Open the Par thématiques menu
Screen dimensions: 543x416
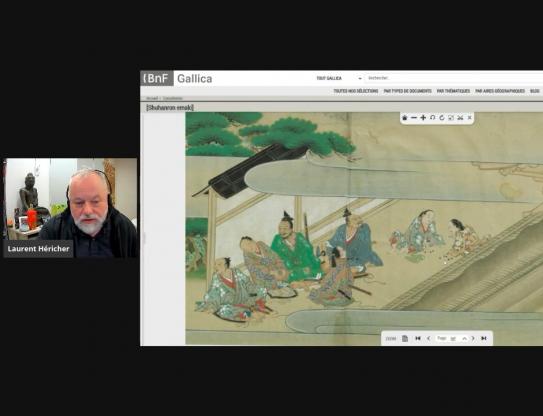coord(453,91)
